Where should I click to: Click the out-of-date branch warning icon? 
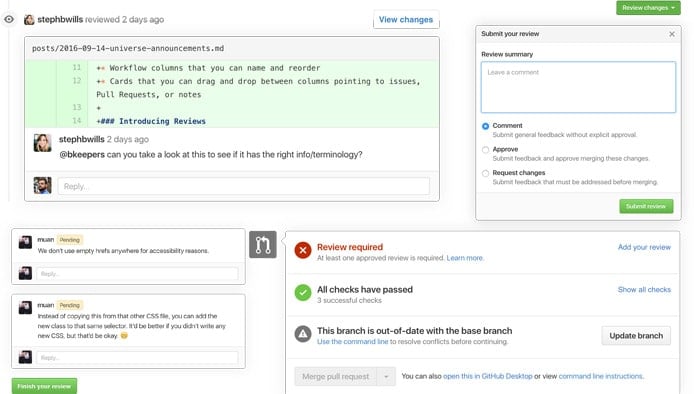(x=303, y=334)
